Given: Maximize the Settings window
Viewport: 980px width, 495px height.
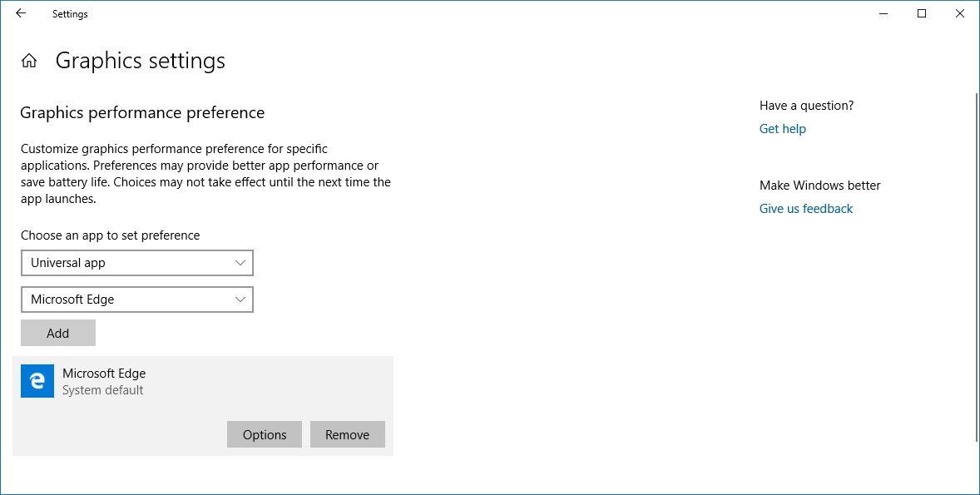Looking at the screenshot, I should pyautogui.click(x=921, y=13).
